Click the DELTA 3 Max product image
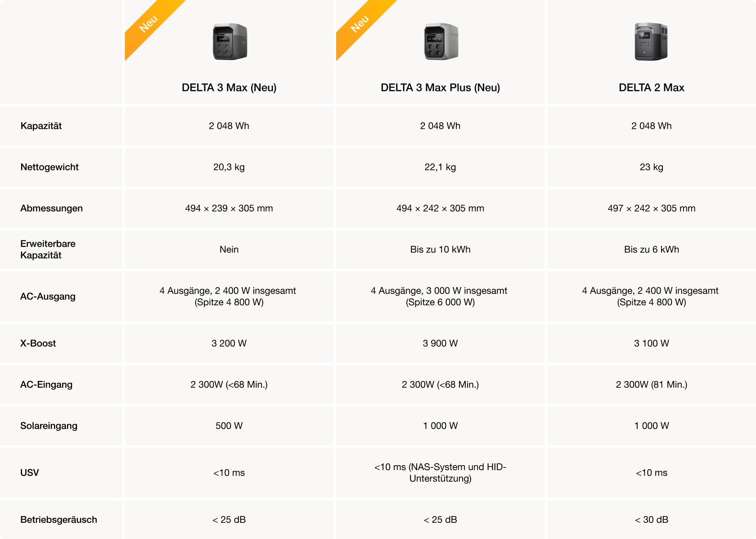 tap(229, 42)
